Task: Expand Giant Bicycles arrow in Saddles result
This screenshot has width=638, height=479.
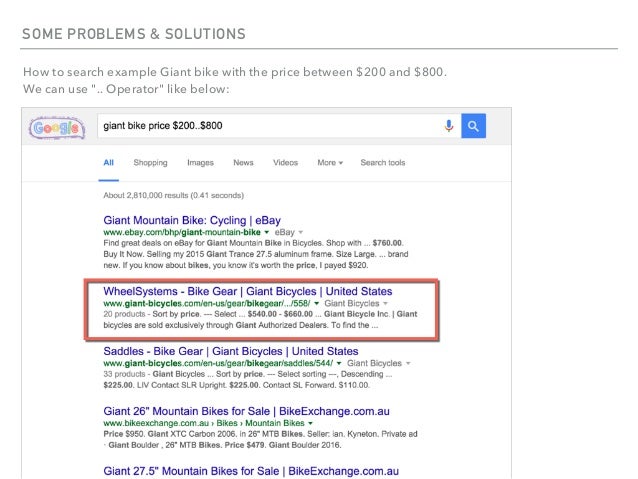Action: [x=408, y=363]
